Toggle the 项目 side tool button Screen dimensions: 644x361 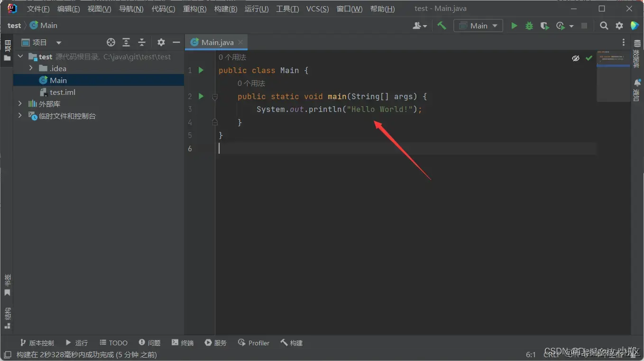[7, 50]
